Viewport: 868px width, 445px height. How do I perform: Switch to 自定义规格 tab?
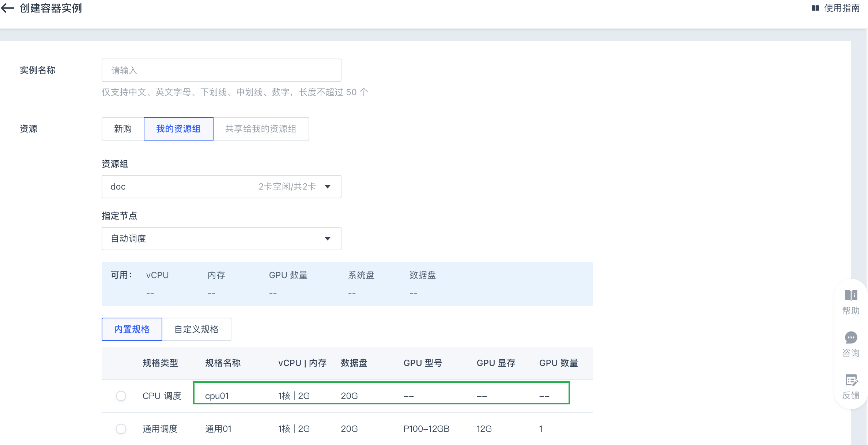pyautogui.click(x=197, y=329)
